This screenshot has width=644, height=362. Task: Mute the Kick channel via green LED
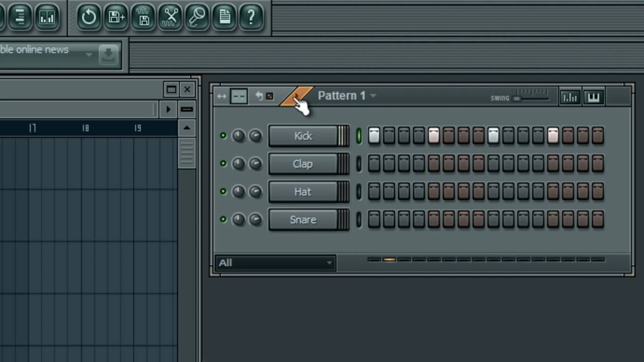(x=223, y=136)
